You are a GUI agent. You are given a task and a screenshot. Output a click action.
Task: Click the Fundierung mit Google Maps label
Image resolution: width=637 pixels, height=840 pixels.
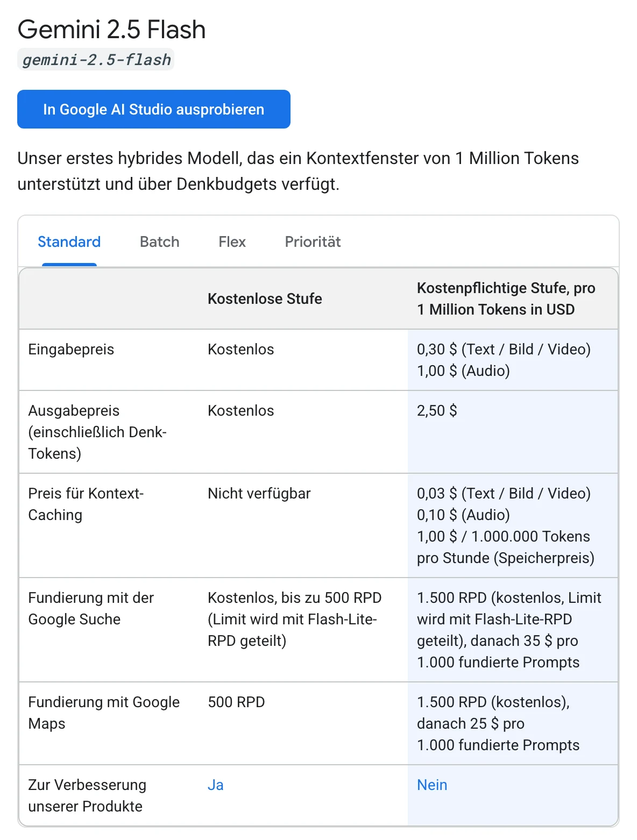click(x=104, y=713)
